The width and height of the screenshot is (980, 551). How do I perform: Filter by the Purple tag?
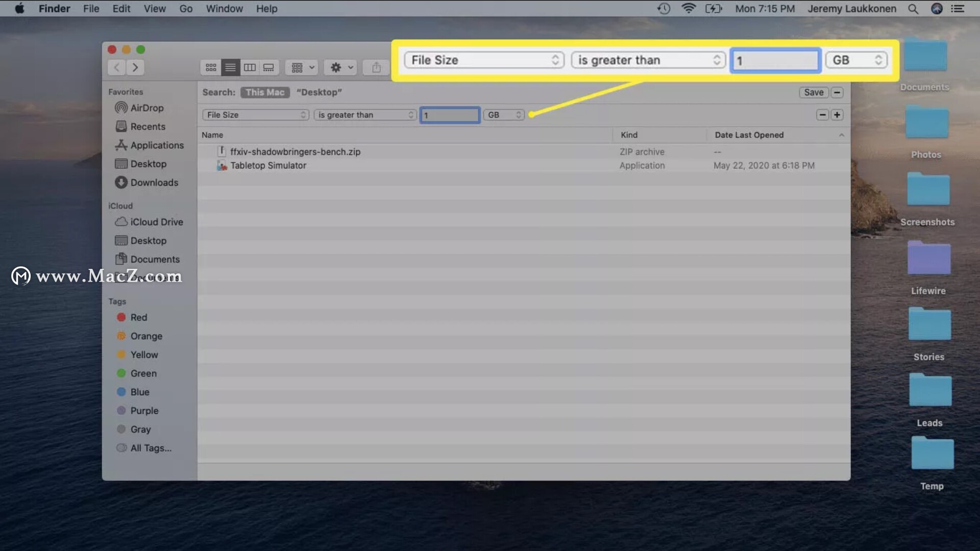[138, 411]
